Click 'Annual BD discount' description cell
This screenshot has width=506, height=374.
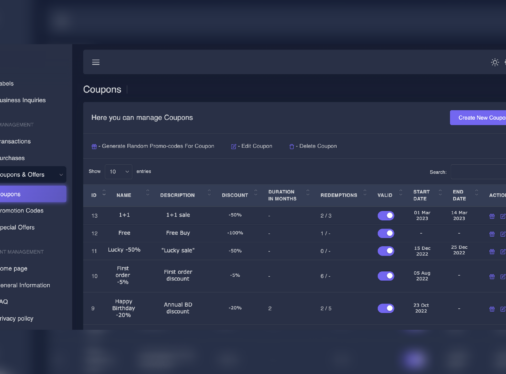pyautogui.click(x=178, y=308)
